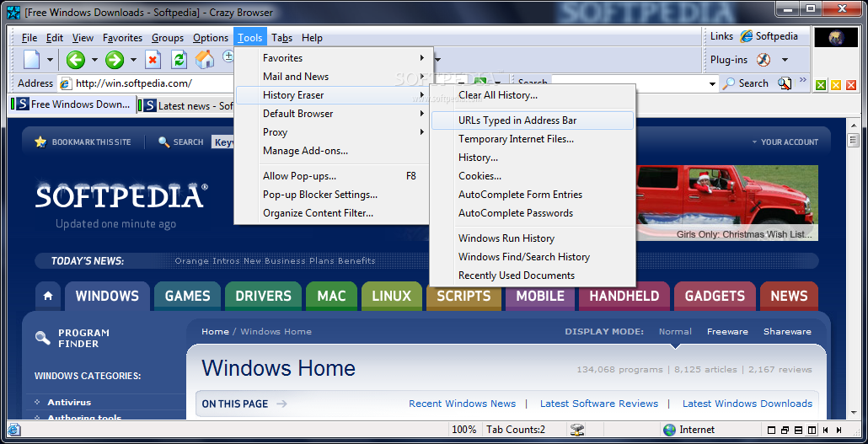
Task: Choose Recently Used Documents menu item
Action: click(533, 275)
